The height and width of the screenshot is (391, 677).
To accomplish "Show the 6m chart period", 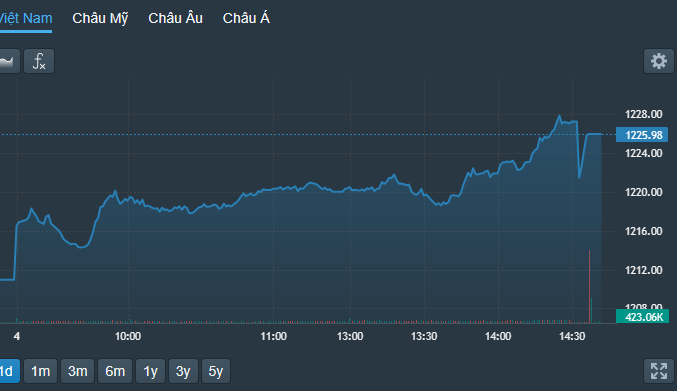I will click(x=115, y=371).
